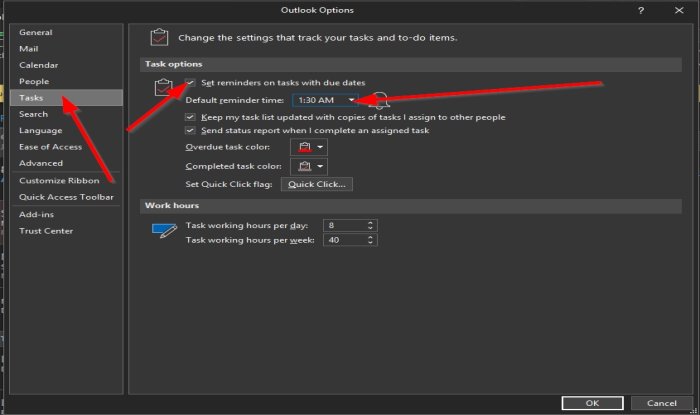Toggle Send status report checkbox

190,130
